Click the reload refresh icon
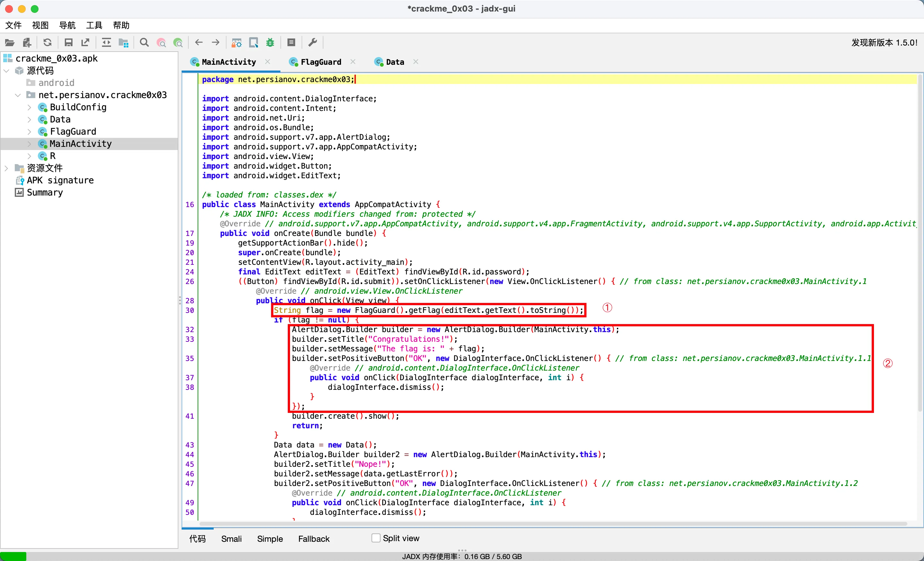This screenshot has height=561, width=924. [47, 43]
